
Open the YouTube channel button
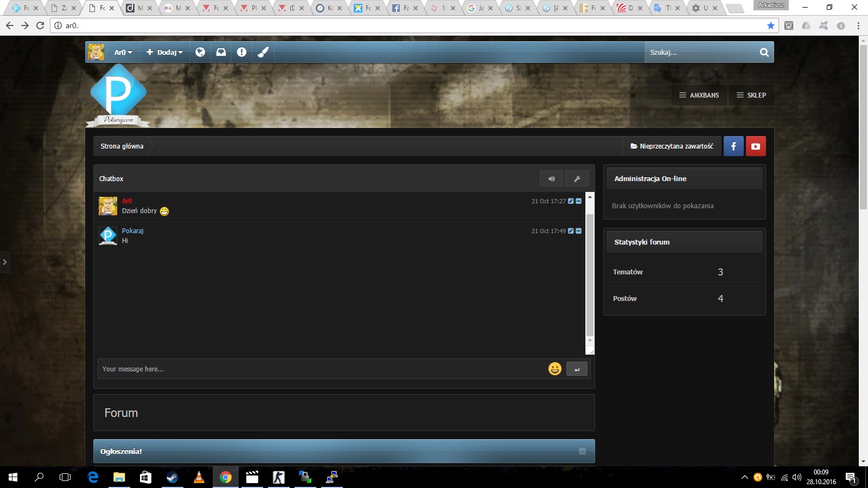[756, 146]
